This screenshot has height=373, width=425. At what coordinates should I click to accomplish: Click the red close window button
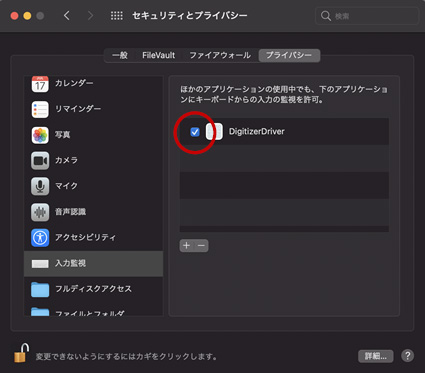(14, 16)
